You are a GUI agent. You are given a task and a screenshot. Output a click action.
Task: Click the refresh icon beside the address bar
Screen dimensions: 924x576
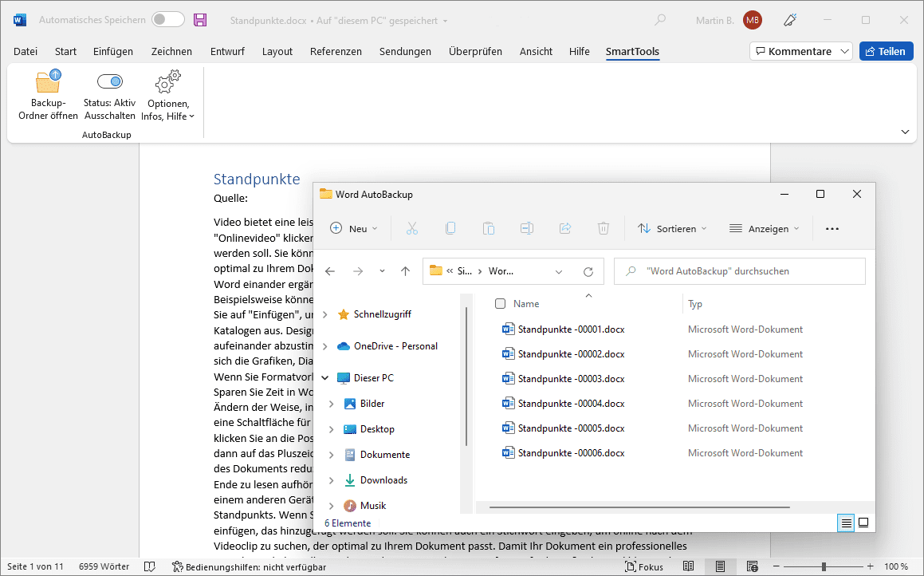pyautogui.click(x=588, y=271)
